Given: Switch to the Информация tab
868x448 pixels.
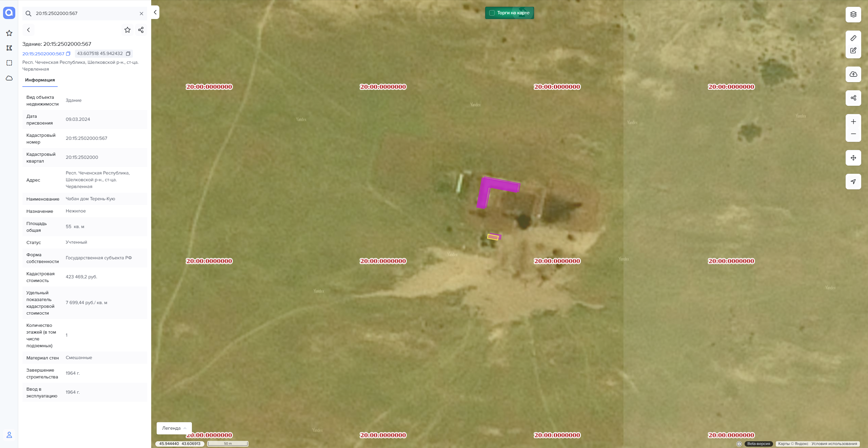Looking at the screenshot, I should tap(40, 80).
